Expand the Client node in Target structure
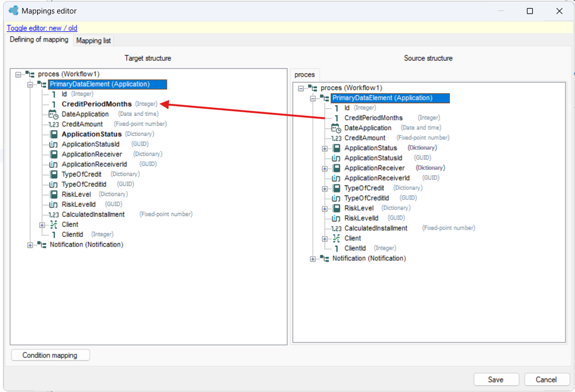The width and height of the screenshot is (575, 392). (42, 225)
